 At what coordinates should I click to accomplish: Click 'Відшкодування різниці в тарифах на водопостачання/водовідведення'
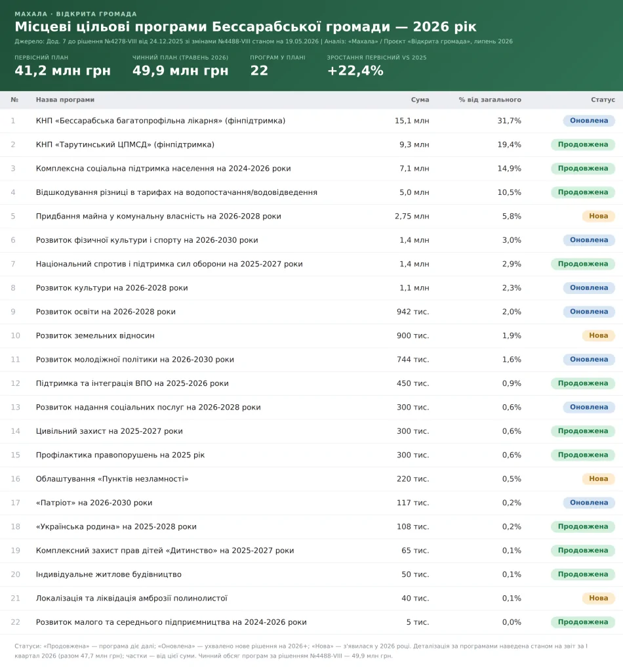tap(176, 192)
